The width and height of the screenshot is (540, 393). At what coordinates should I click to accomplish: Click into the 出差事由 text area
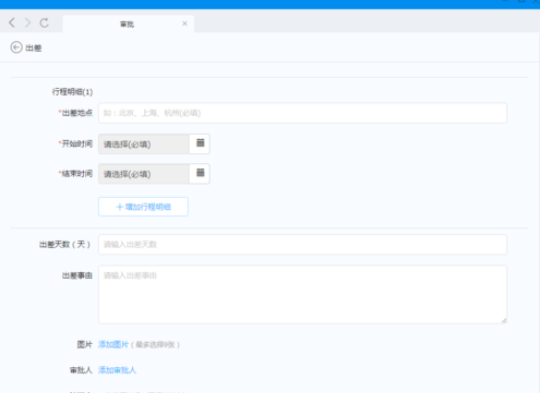tap(302, 294)
